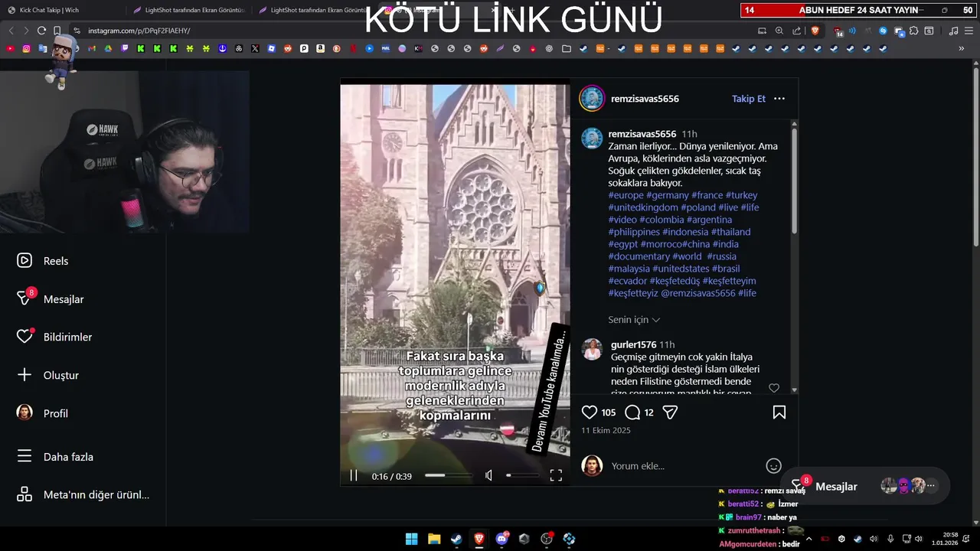Open the @remzisavas5656 mention in the caption

[697, 293]
